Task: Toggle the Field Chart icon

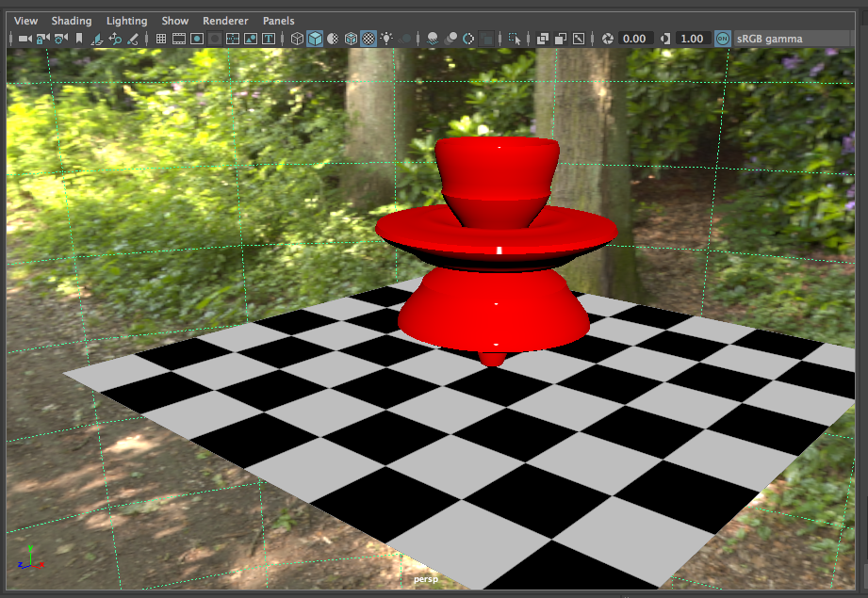Action: coord(233,39)
